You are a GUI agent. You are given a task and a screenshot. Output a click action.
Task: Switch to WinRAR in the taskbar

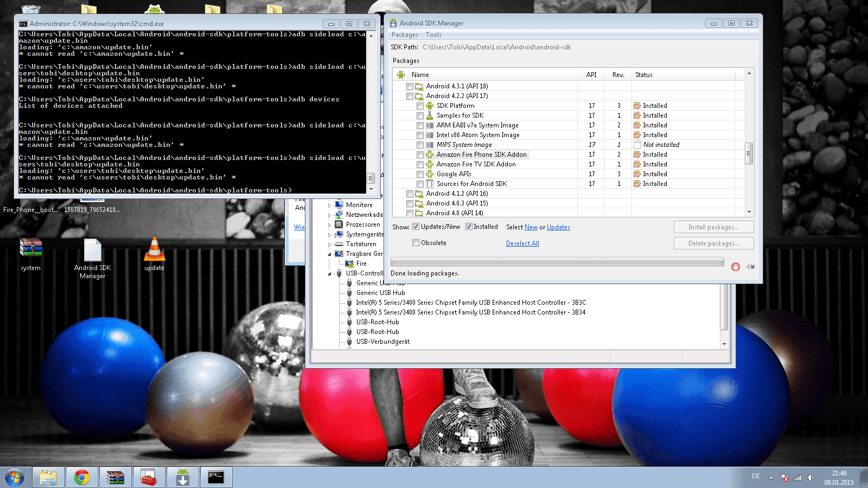click(116, 478)
